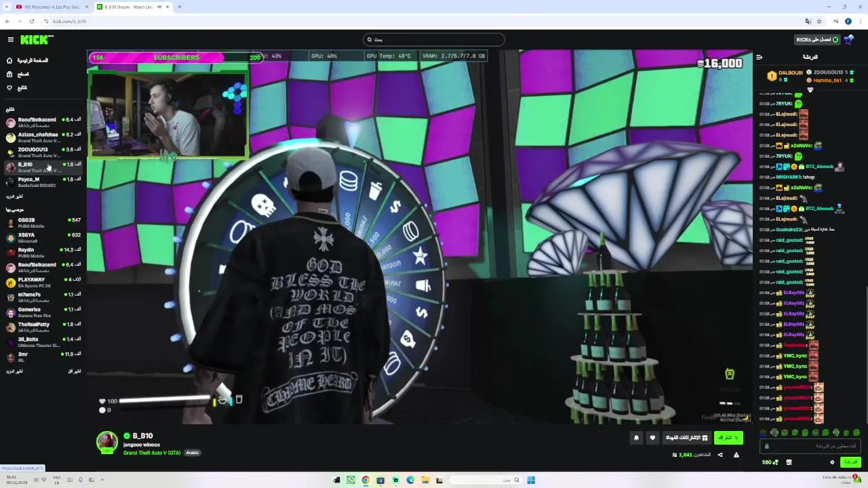Open the 560 KICKs balance
The image size is (868, 488).
(x=770, y=462)
